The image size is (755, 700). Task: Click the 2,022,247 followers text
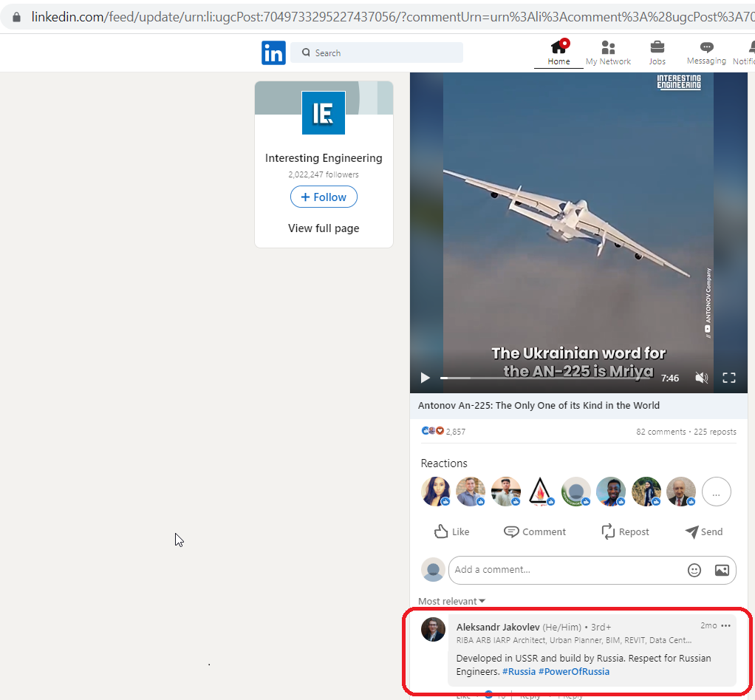324,174
